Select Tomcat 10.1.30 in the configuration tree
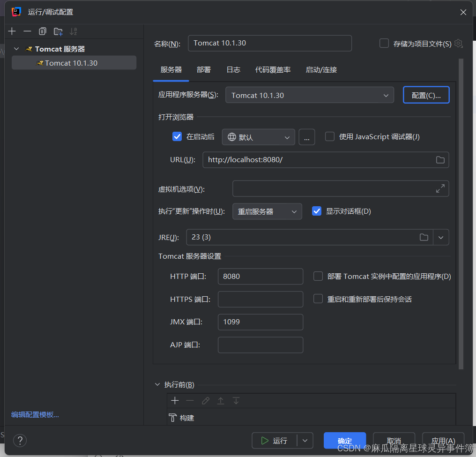Viewport: 476px width, 457px height. coord(74,63)
